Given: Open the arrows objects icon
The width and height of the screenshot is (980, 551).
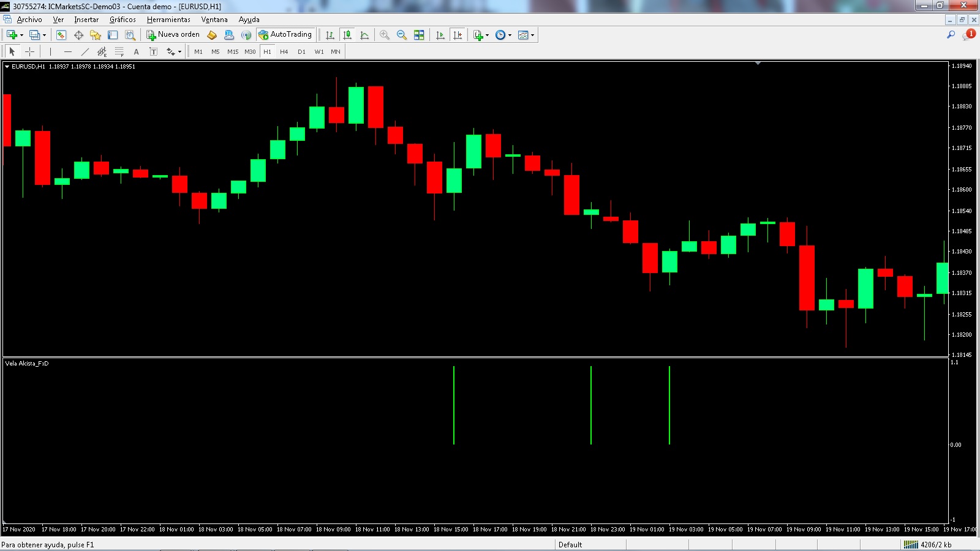Looking at the screenshot, I should (x=170, y=51).
